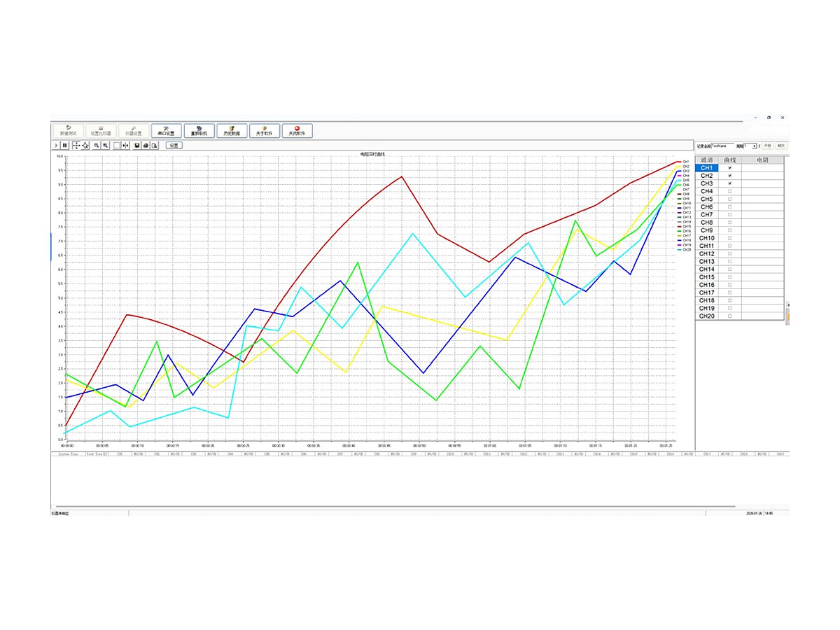
Task: Click the play arrow in the chart toolbar
Action: click(x=56, y=146)
